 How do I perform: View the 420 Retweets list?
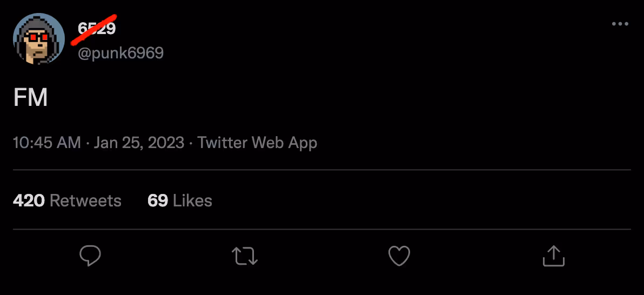click(x=67, y=201)
